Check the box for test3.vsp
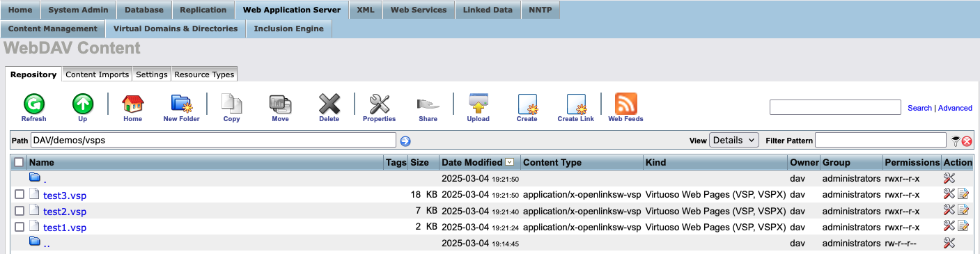The width and height of the screenshot is (980, 254). [20, 195]
